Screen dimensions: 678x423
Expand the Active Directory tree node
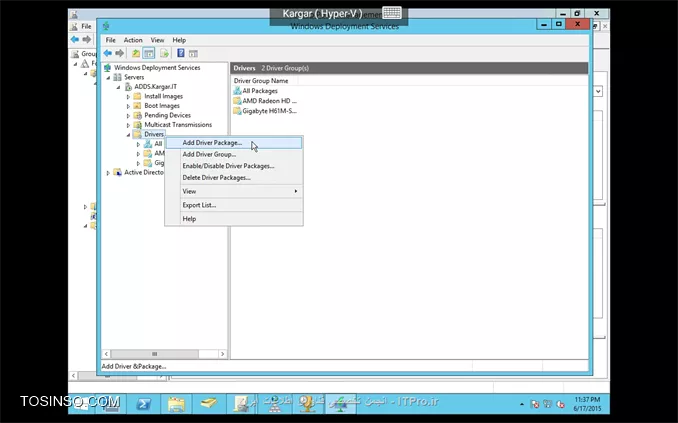(x=108, y=173)
